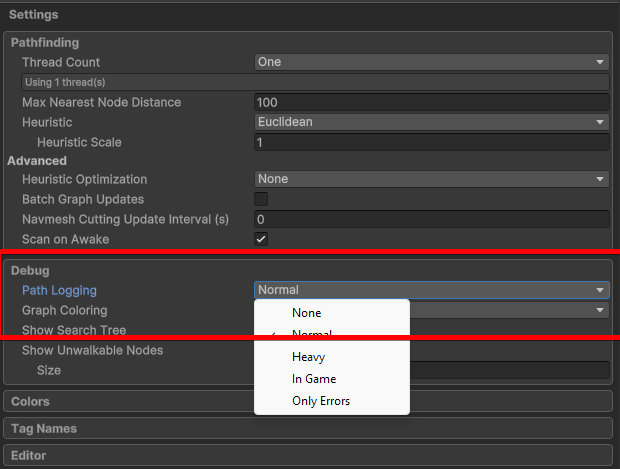Click the 'Using 1 thread(s)' info box

coord(315,82)
